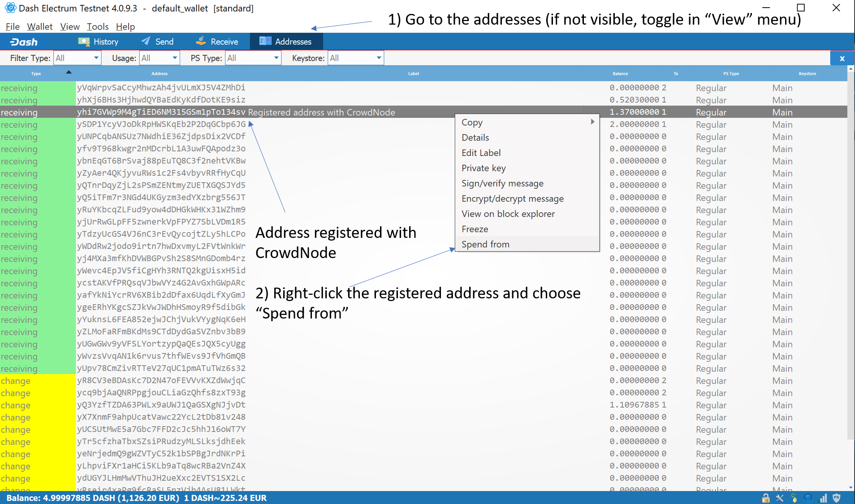Select the Addresses tab
The image size is (855, 504).
pyautogui.click(x=286, y=42)
